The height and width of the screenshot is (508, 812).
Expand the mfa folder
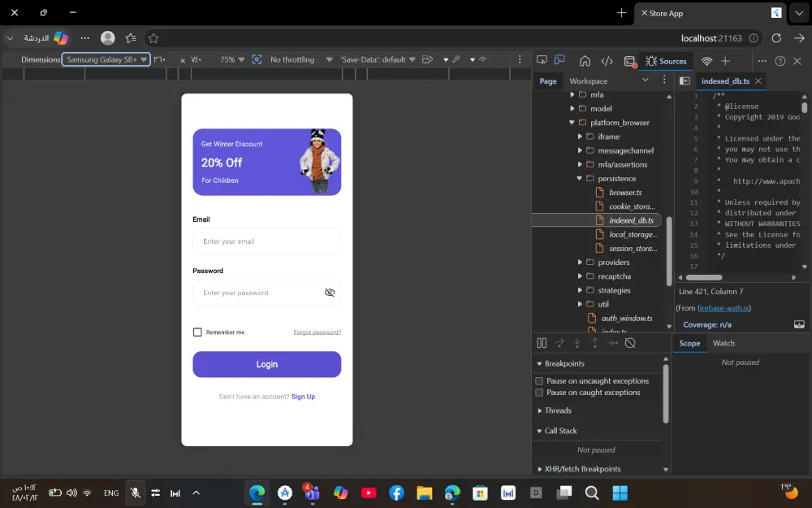pyautogui.click(x=572, y=94)
